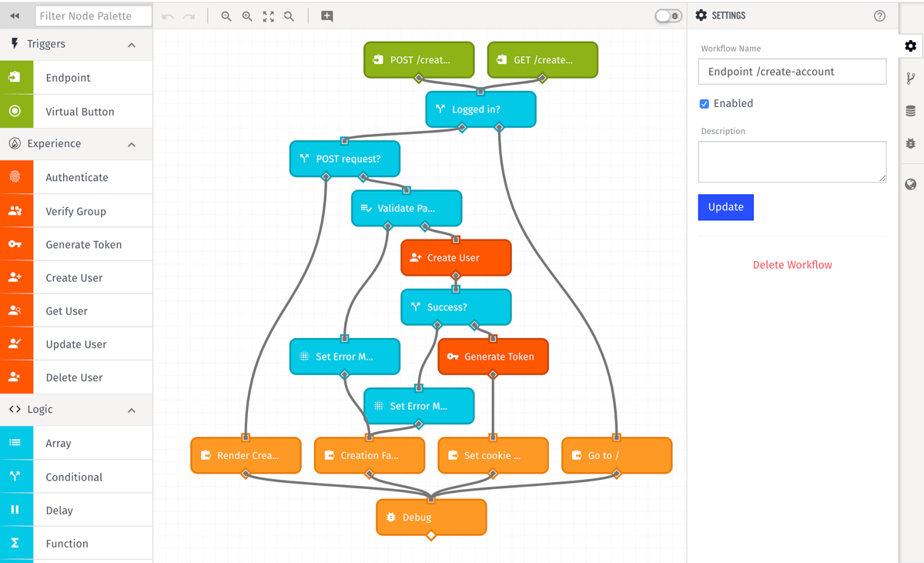Click the Filter Node Palette field

(94, 15)
